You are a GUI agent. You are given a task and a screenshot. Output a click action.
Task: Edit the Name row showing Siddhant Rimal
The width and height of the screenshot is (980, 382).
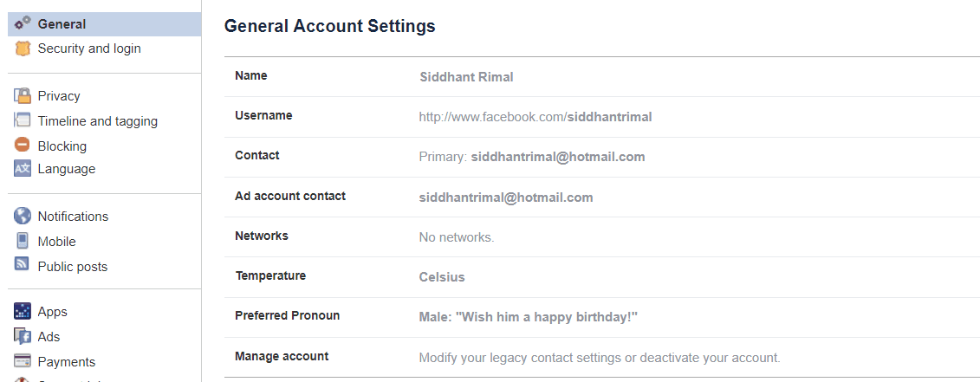click(x=466, y=77)
